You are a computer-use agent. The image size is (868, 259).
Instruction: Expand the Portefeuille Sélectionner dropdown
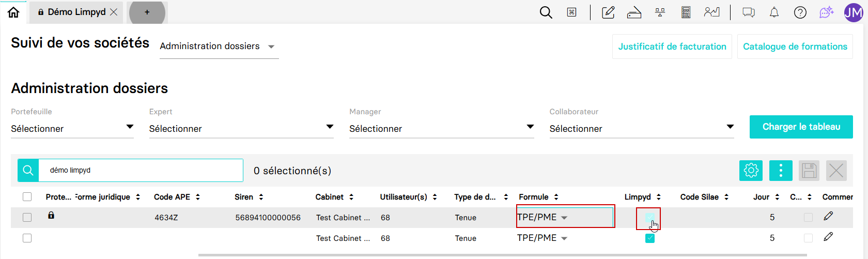pos(72,128)
